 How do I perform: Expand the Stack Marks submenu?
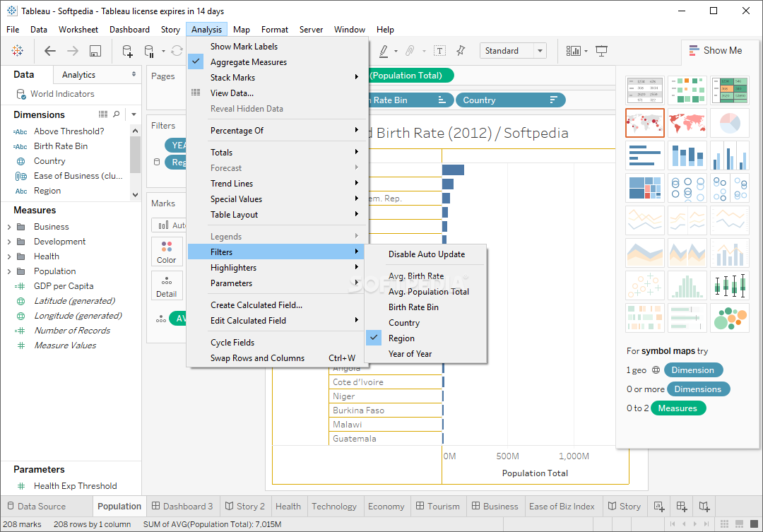[278, 78]
